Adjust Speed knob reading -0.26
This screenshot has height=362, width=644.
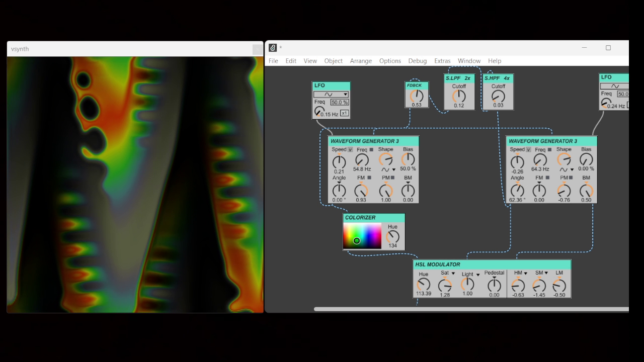pos(517,161)
